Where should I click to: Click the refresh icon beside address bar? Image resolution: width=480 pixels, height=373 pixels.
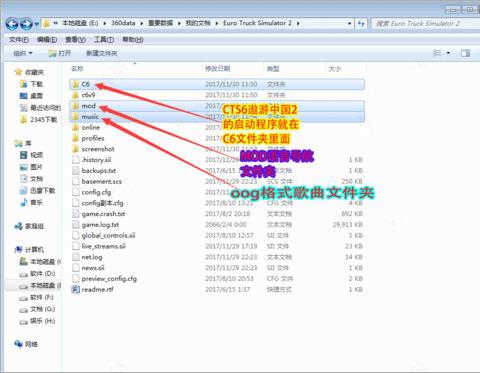pyautogui.click(x=361, y=23)
